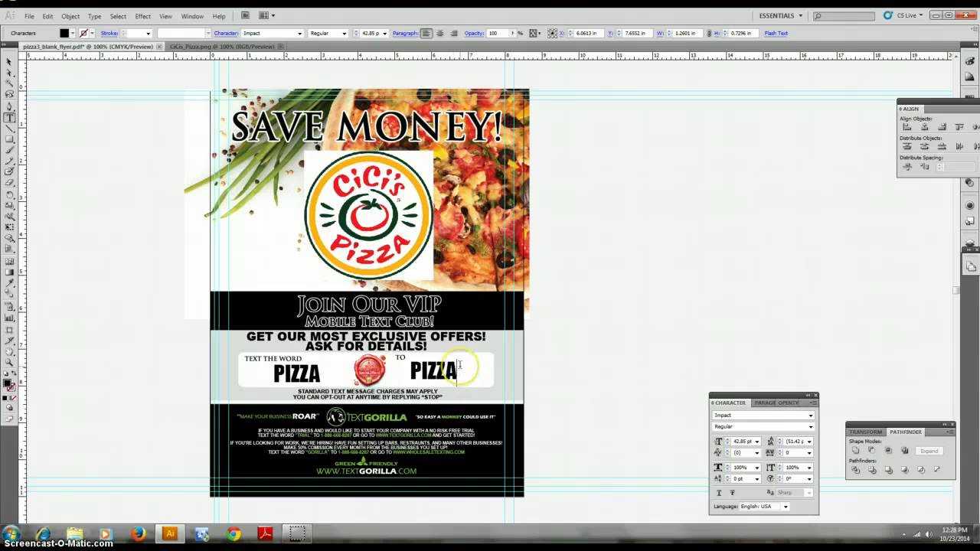Open font size dropdown in Character panel
Screen dimensions: 980x551
[757, 442]
